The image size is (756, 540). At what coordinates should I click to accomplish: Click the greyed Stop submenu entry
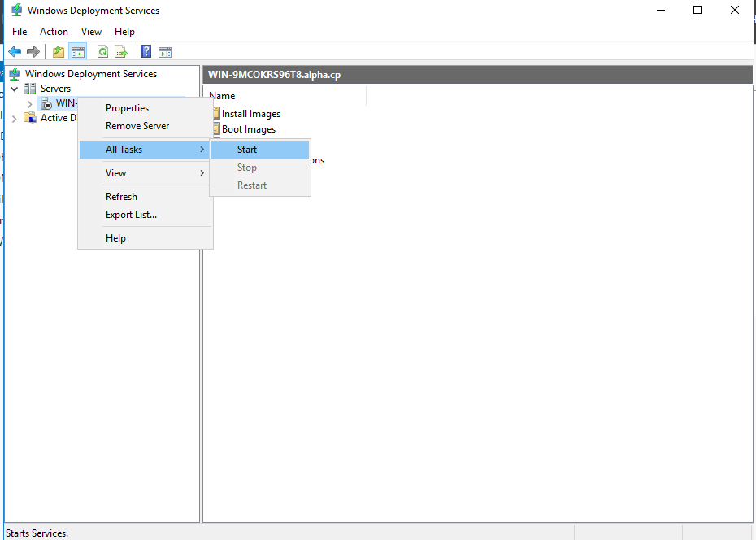point(260,168)
